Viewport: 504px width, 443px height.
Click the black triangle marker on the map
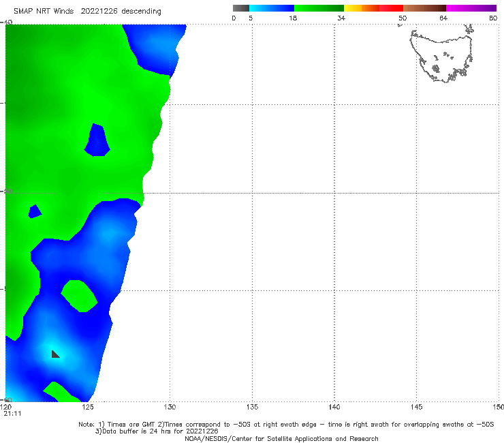click(55, 354)
